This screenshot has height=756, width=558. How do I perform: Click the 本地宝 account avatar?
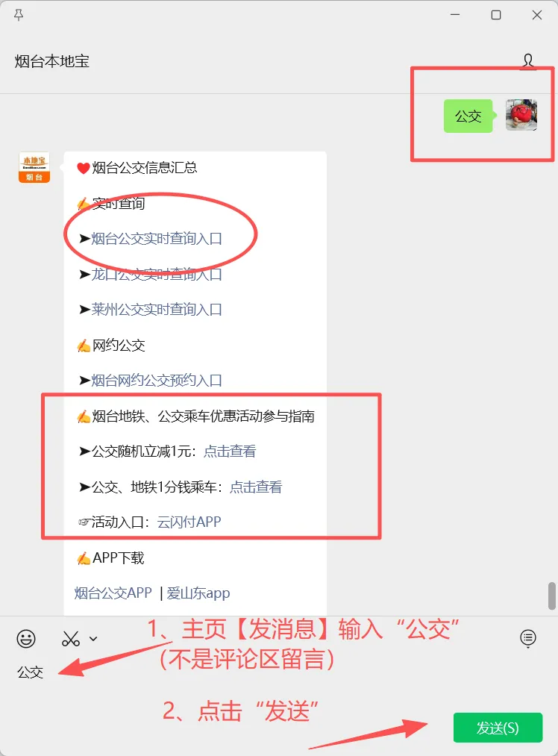coord(34,167)
